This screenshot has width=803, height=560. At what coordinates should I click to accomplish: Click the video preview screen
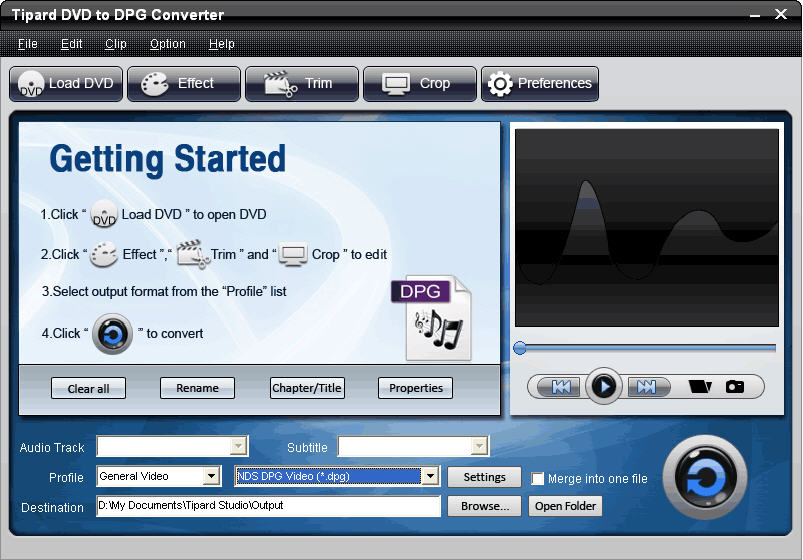(x=647, y=227)
